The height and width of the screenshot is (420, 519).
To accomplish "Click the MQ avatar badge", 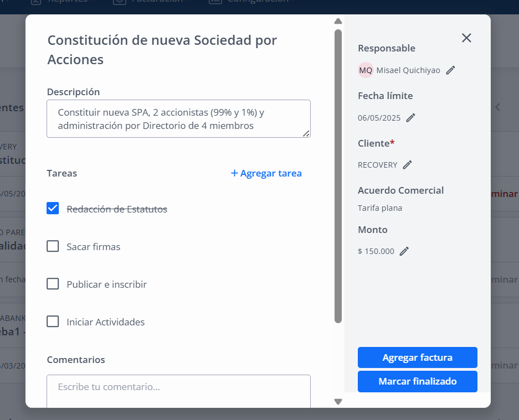I will point(366,70).
